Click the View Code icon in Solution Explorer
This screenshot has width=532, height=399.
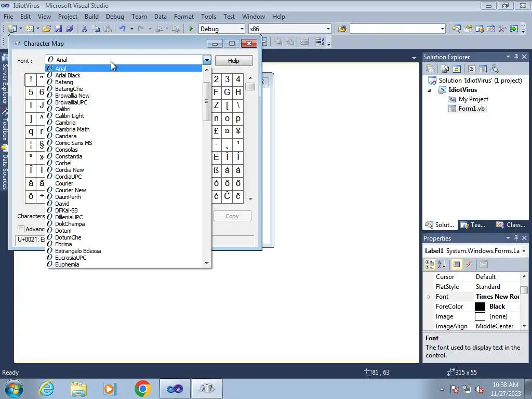tap(472, 69)
